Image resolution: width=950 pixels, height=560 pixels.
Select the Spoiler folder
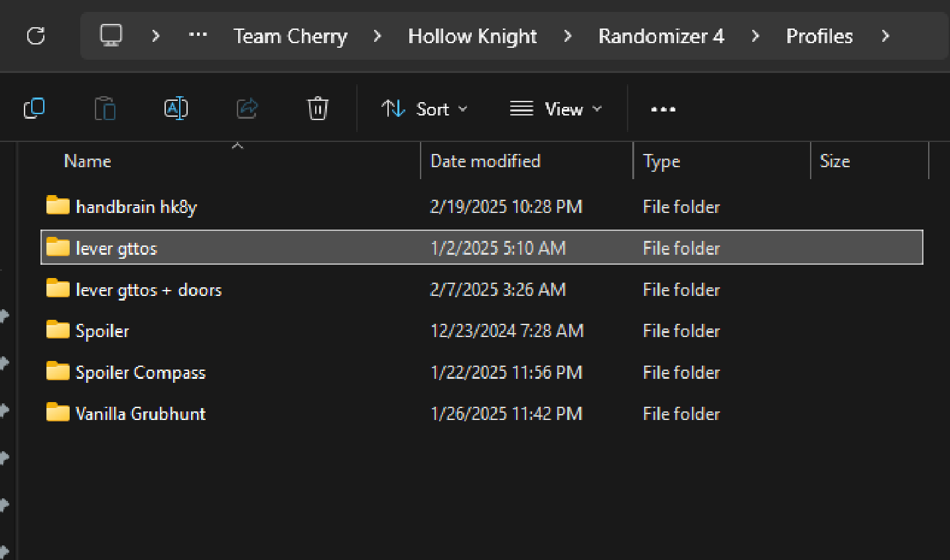pyautogui.click(x=482, y=330)
